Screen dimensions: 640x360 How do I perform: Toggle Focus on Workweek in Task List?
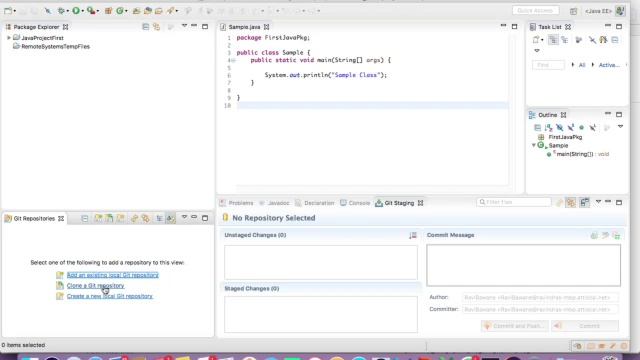tap(578, 40)
